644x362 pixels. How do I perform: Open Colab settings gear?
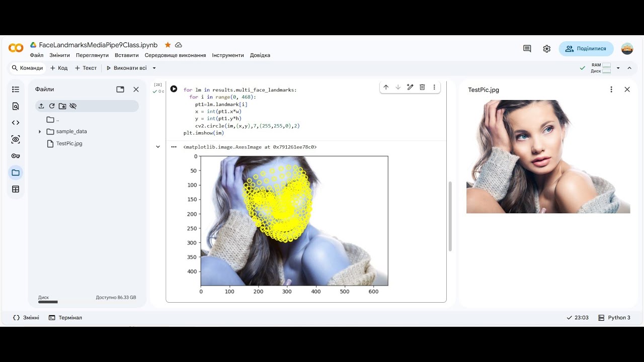click(547, 49)
